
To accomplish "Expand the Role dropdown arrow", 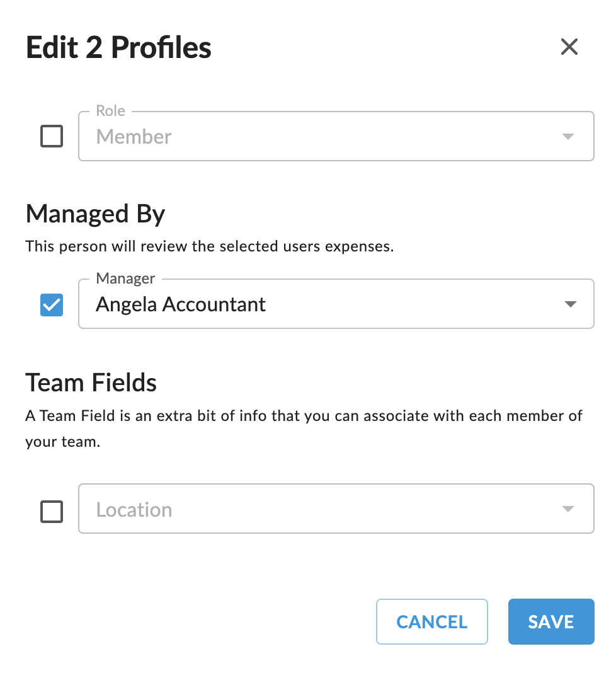I will 568,137.
